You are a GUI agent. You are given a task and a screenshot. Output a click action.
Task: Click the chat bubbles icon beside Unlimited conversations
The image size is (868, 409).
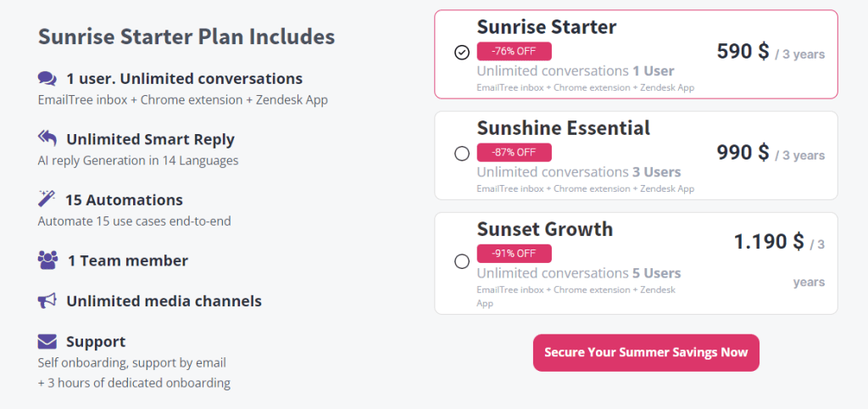click(47, 79)
